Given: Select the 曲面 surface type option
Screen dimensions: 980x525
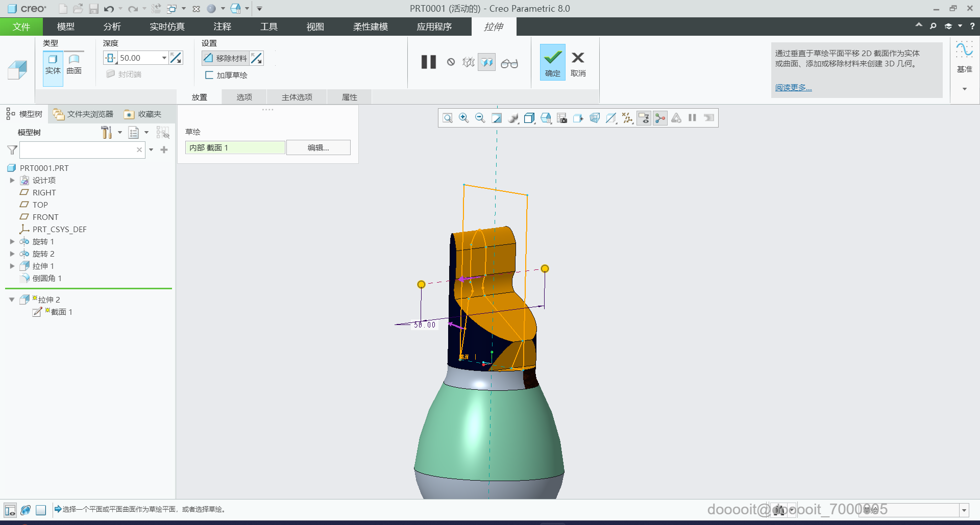Looking at the screenshot, I should click(x=74, y=64).
